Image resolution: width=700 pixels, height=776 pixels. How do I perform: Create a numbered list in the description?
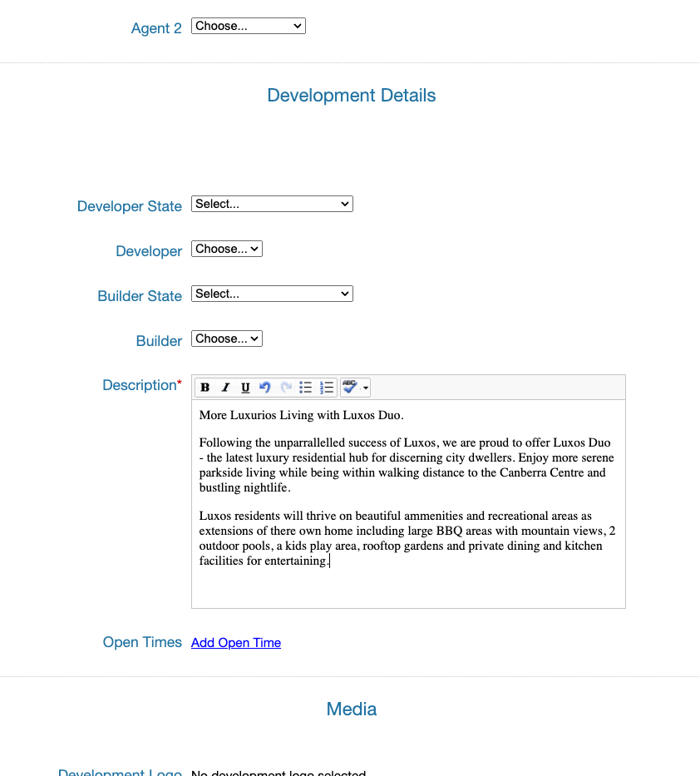325,387
